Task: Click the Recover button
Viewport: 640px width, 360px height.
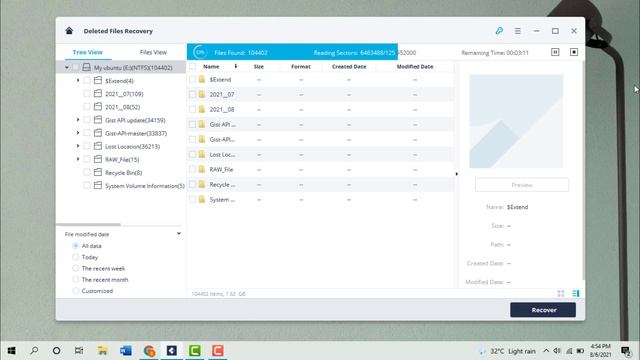Action: pyautogui.click(x=543, y=310)
